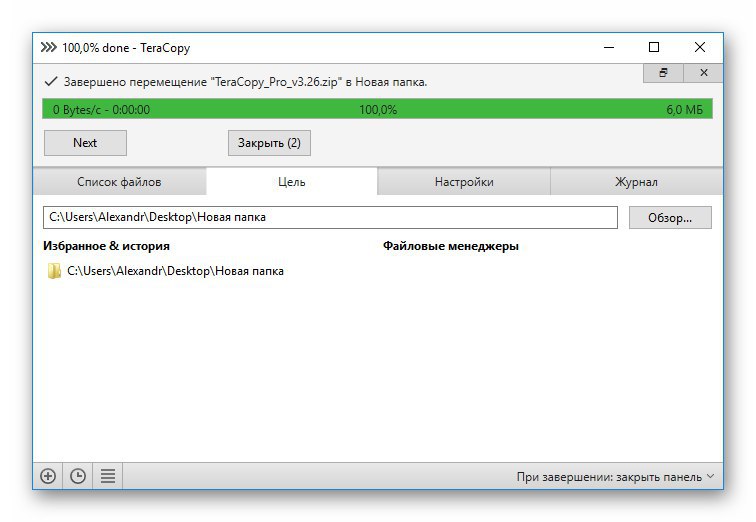Screen dimensions: 756x522
Task: Click the '0 Bytes/c - 0:00:00' speed text
Action: pyautogui.click(x=101, y=110)
